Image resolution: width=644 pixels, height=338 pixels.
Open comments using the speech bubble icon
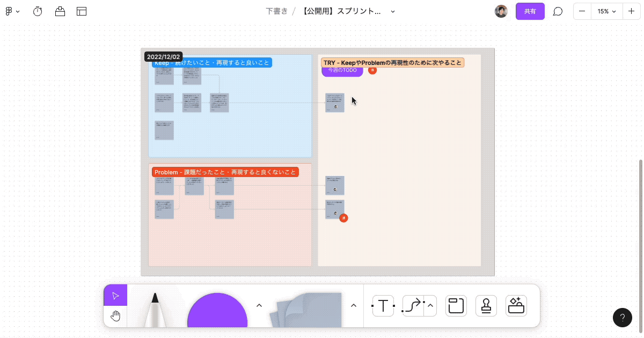pos(558,11)
